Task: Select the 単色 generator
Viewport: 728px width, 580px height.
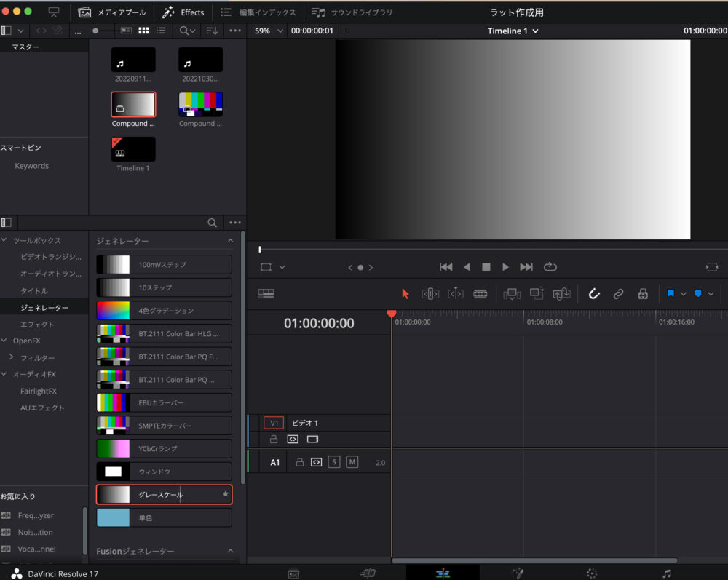Action: click(164, 517)
